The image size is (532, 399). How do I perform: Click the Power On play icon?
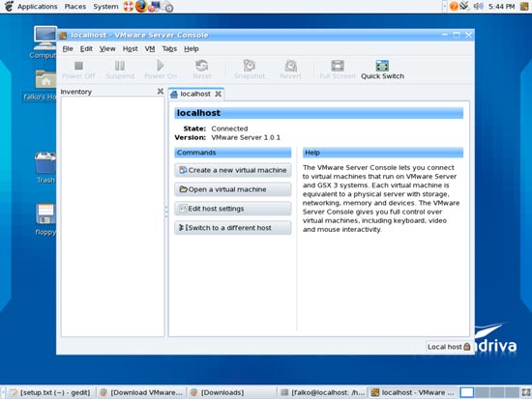click(161, 65)
